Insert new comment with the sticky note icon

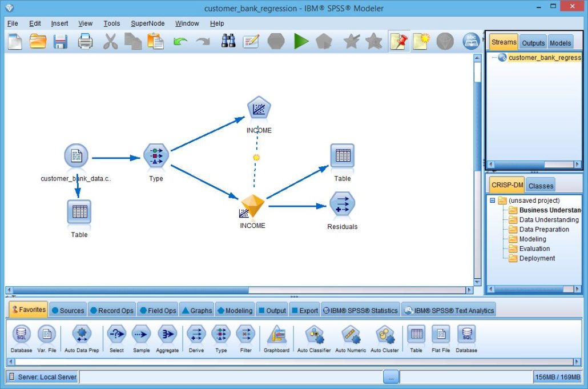421,41
